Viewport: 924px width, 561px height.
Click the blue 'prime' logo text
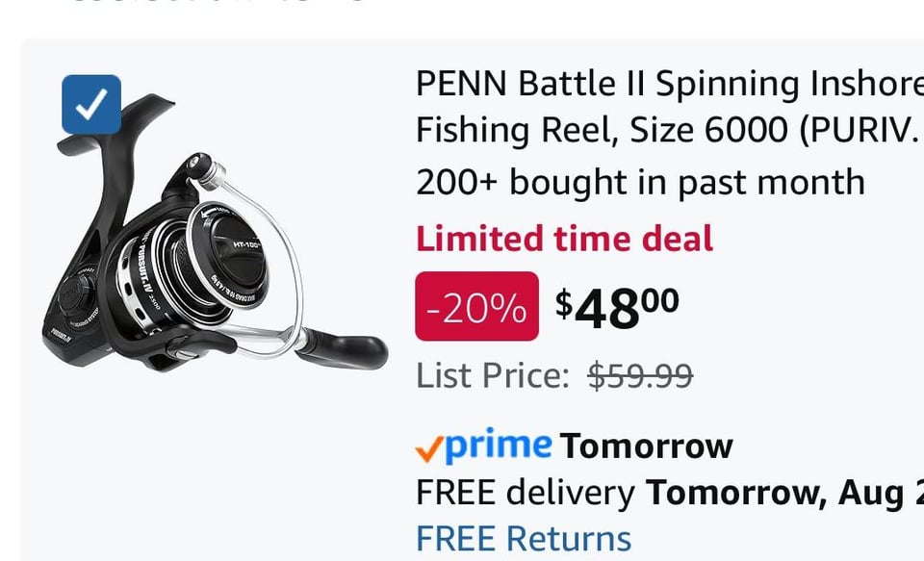(499, 446)
